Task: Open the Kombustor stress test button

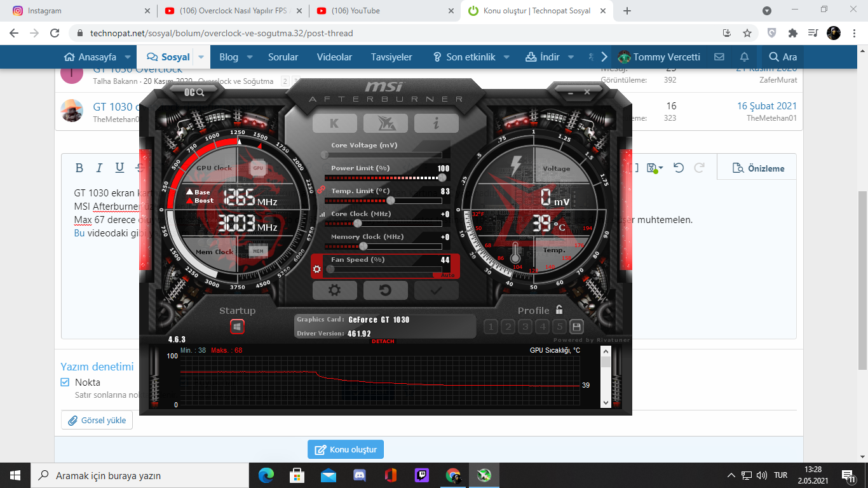Action: coord(334,123)
